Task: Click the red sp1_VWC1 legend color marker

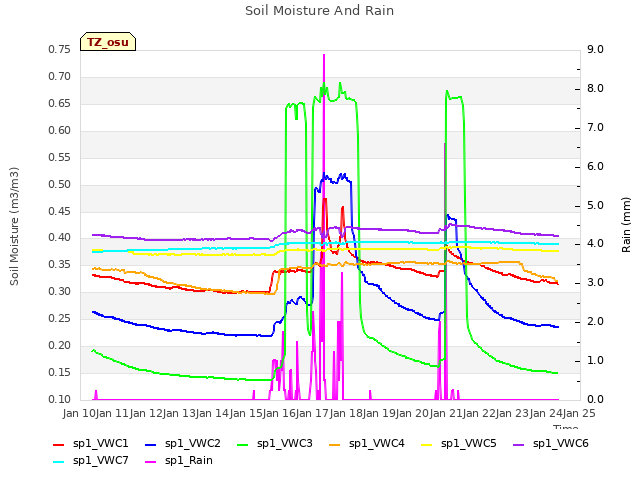Action: (59, 444)
